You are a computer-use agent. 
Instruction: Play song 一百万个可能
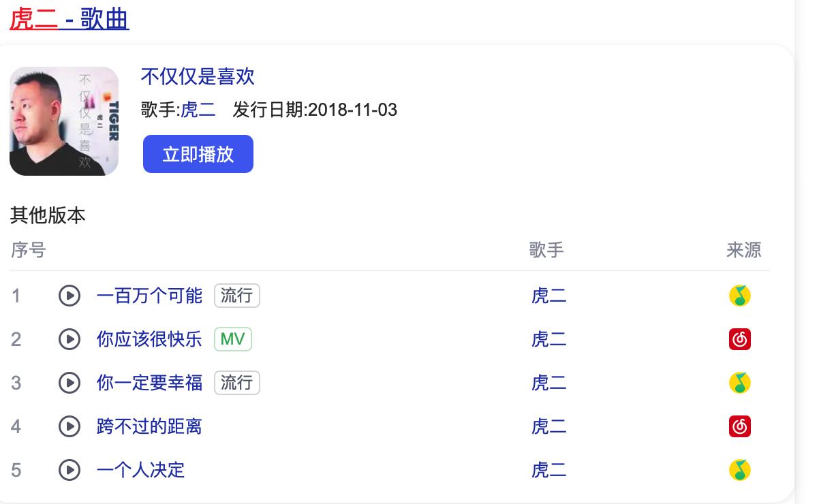pyautogui.click(x=69, y=296)
